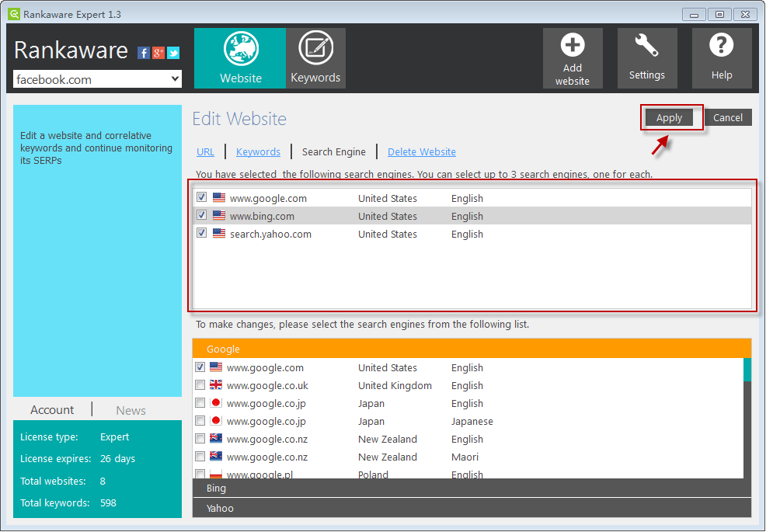766x532 pixels.
Task: Click www.google.co.uk in Google list
Action: tap(267, 385)
